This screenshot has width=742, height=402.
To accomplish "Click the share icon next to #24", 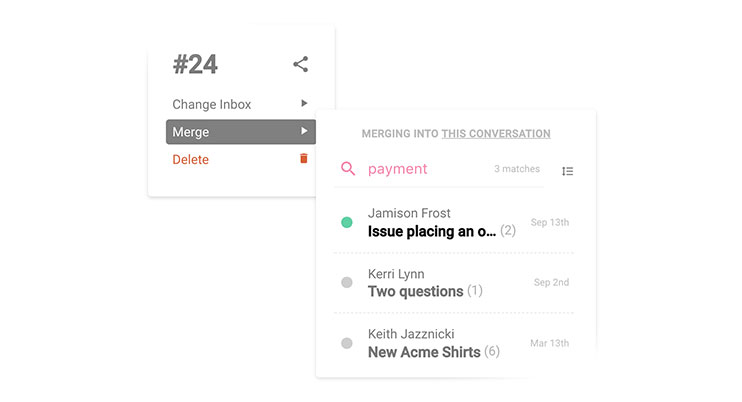I will click(300, 64).
